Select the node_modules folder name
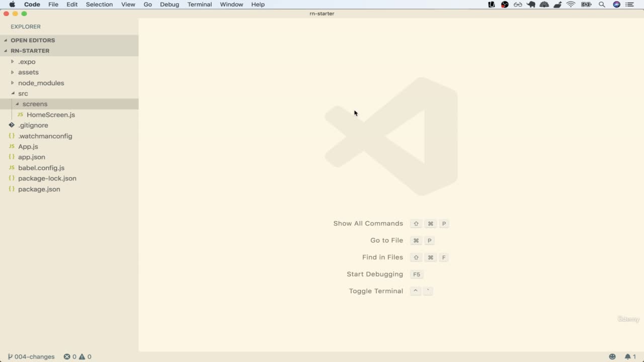Image resolution: width=644 pixels, height=362 pixels. pos(41,83)
